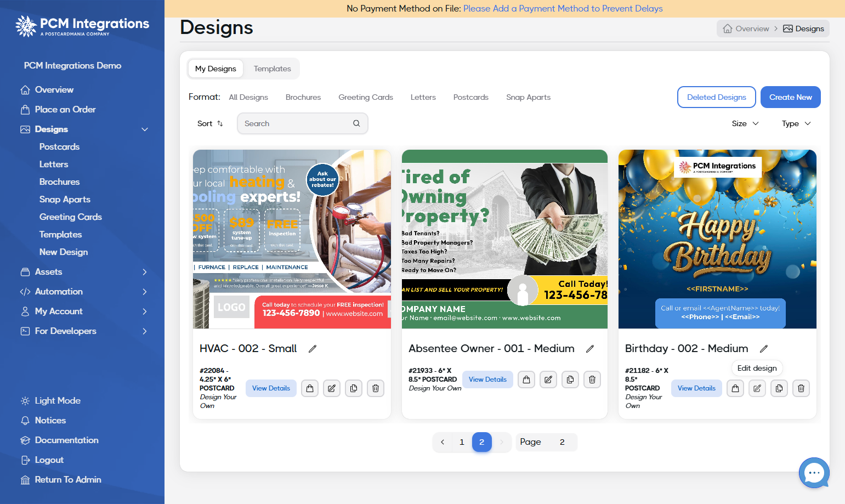Delete the HVAC - 002 - Small design
The width and height of the screenshot is (845, 504).
coord(376,388)
